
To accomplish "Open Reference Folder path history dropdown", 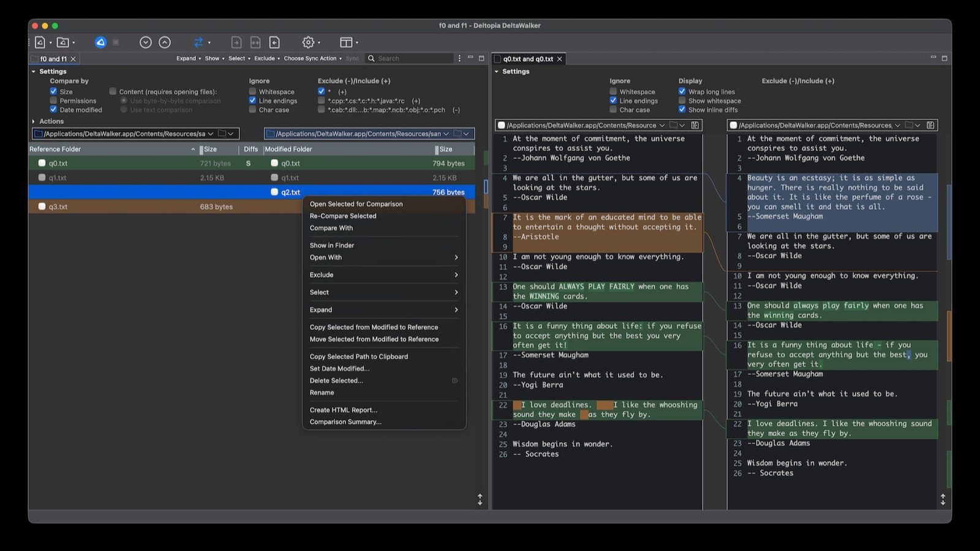I will click(211, 133).
